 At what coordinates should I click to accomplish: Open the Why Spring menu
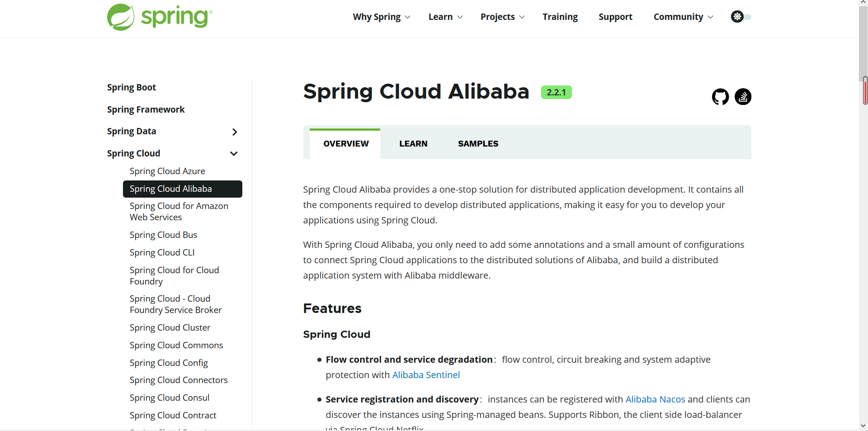382,17
